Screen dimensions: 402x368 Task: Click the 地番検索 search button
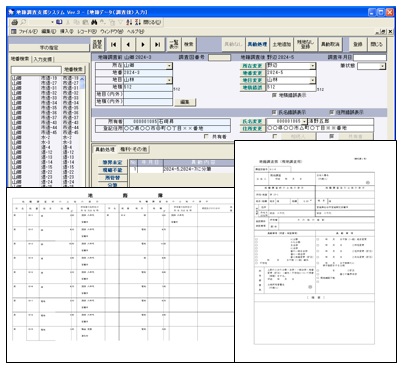click(74, 69)
